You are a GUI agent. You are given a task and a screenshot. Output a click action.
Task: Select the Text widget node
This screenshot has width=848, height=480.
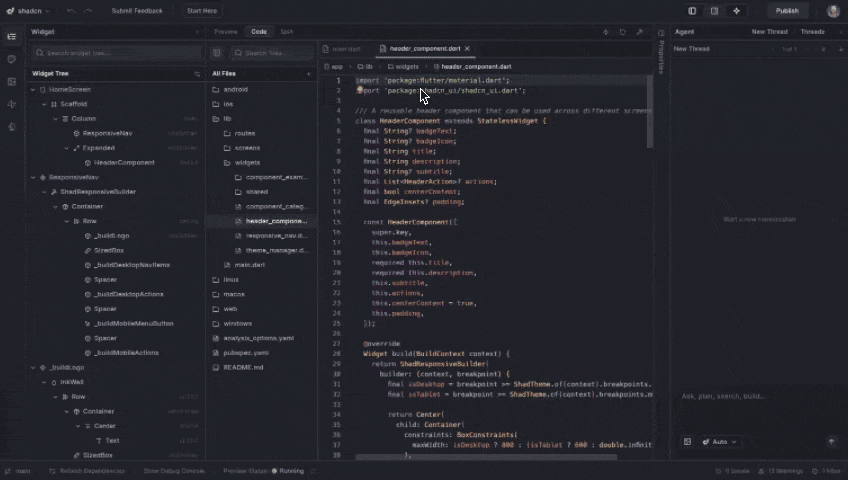(x=112, y=441)
